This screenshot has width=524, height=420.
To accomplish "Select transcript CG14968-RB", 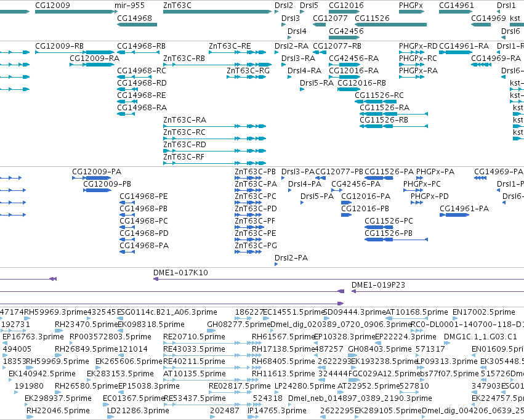I will click(142, 46).
